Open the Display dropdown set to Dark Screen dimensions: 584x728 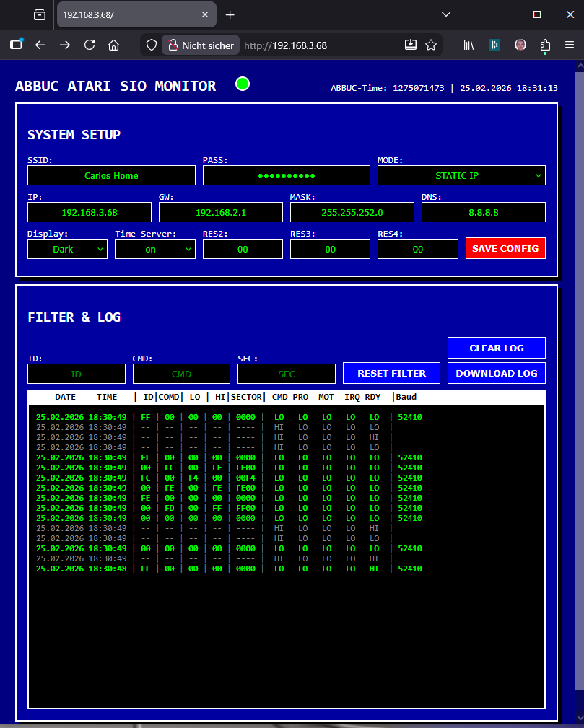67,248
